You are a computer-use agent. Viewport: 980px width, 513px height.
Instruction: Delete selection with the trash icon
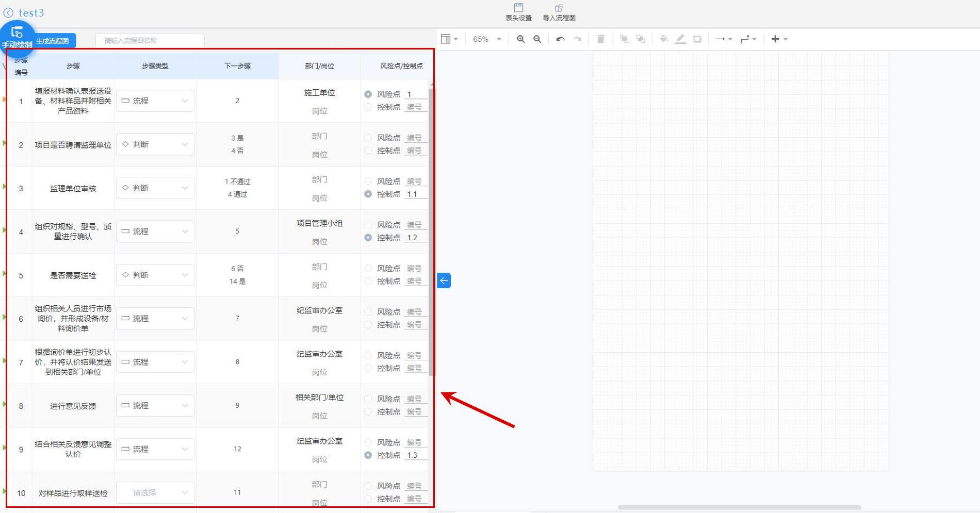tap(600, 39)
